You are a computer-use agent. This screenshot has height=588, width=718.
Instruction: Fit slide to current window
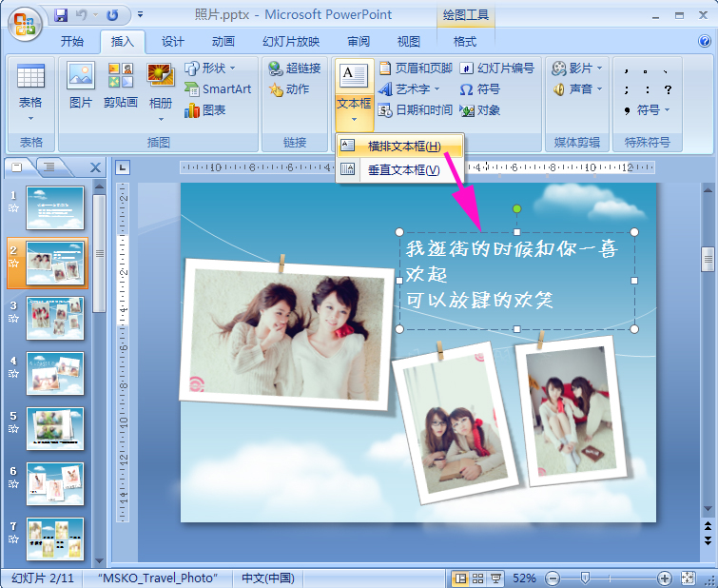point(688,578)
